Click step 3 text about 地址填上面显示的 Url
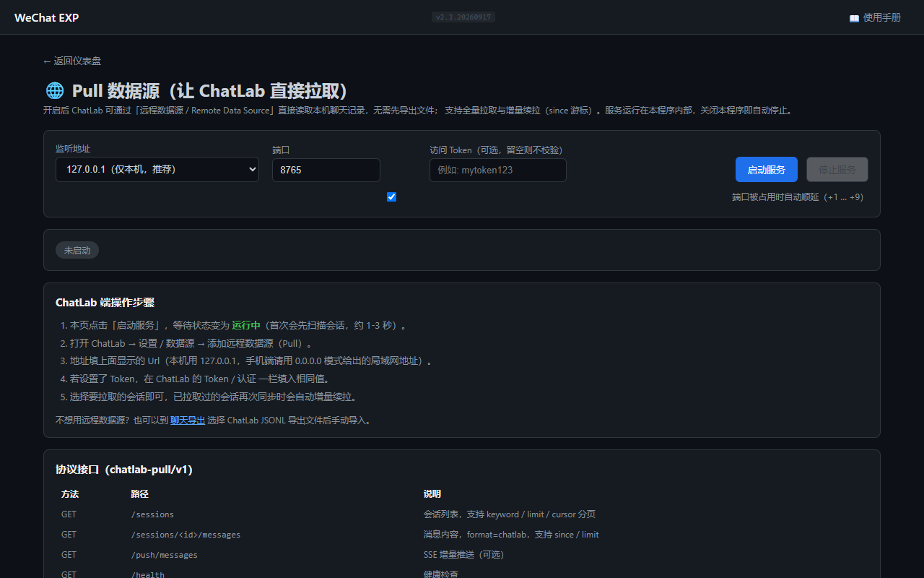 point(251,361)
